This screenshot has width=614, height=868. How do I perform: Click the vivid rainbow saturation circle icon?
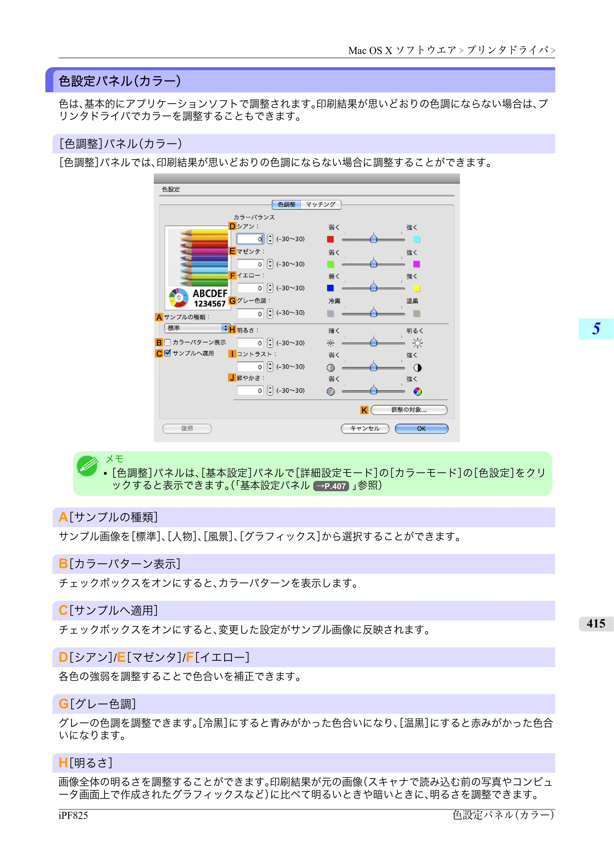click(417, 391)
